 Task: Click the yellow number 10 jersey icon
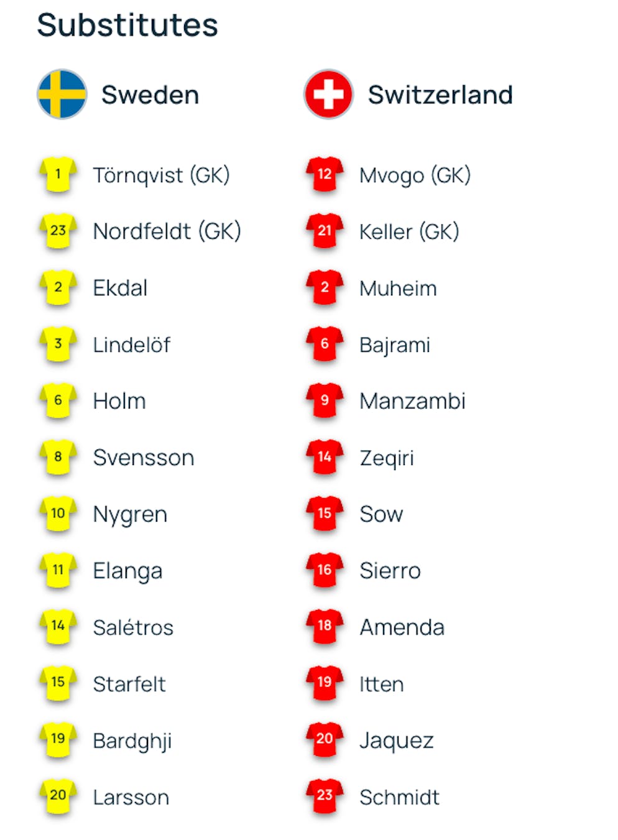[58, 514]
